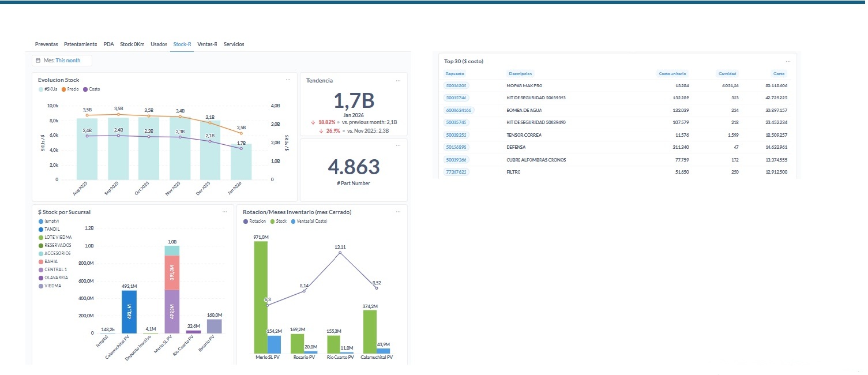The image size is (868, 375).
Task: Open $ Stock por Sucursal ellipsis menu
Action: (x=225, y=212)
